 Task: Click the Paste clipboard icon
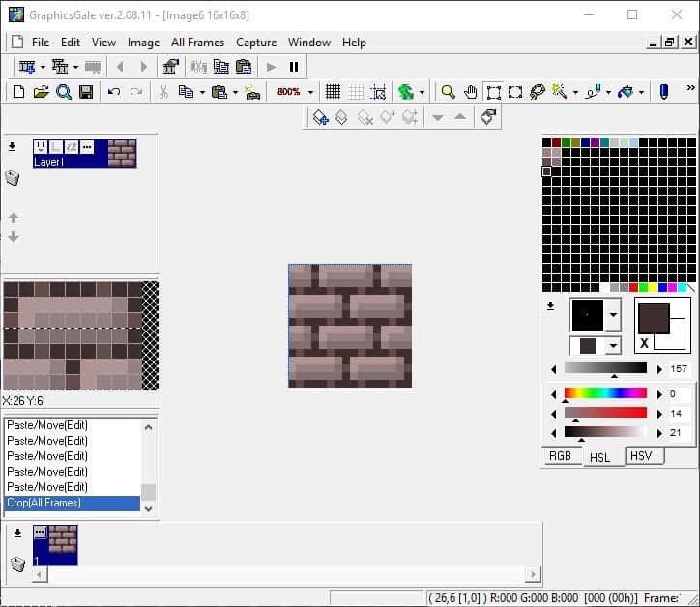219,92
